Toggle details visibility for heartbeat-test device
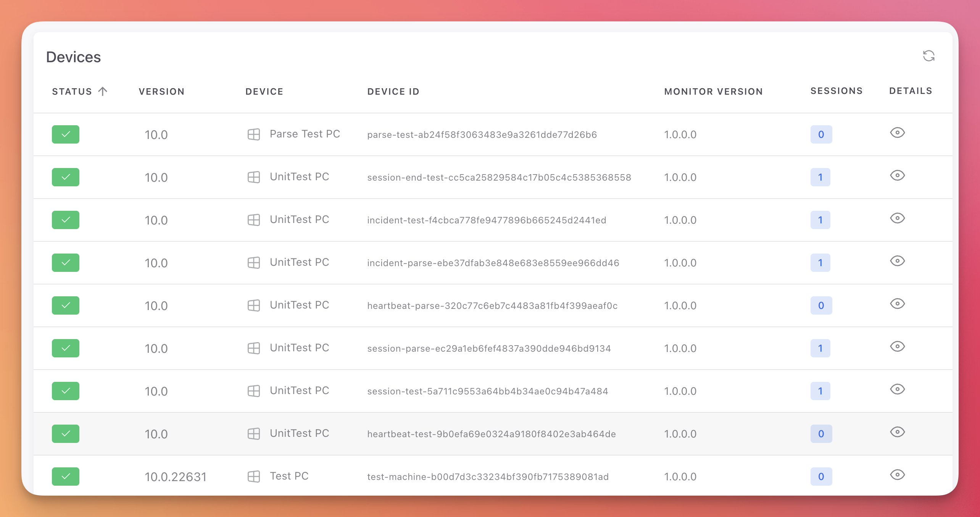Viewport: 980px width, 517px height. (898, 432)
